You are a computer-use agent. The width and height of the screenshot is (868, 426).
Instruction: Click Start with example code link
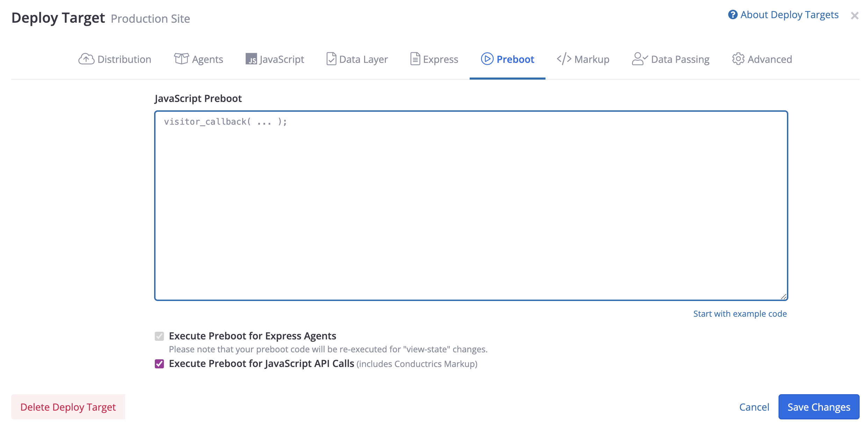pos(740,314)
